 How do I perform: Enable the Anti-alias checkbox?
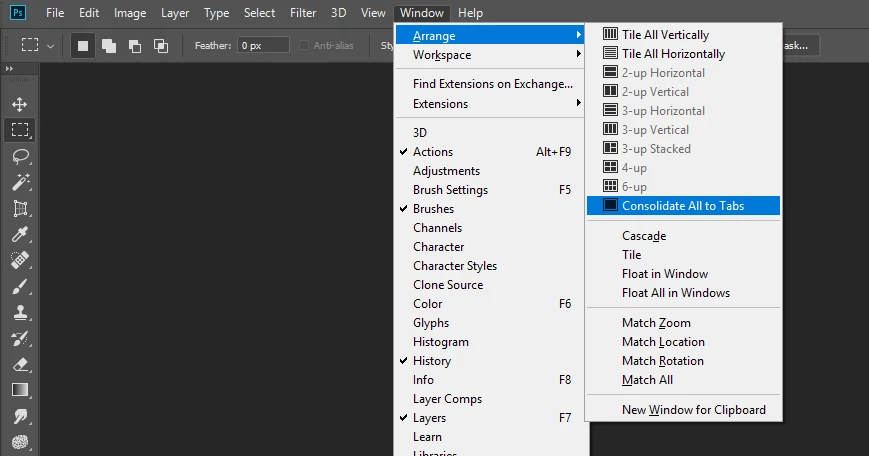click(304, 45)
